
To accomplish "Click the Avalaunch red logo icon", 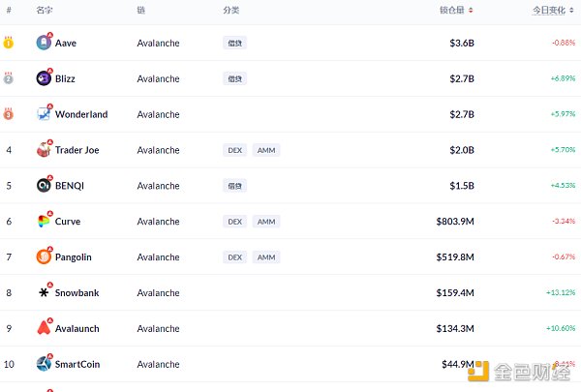I will [44, 328].
